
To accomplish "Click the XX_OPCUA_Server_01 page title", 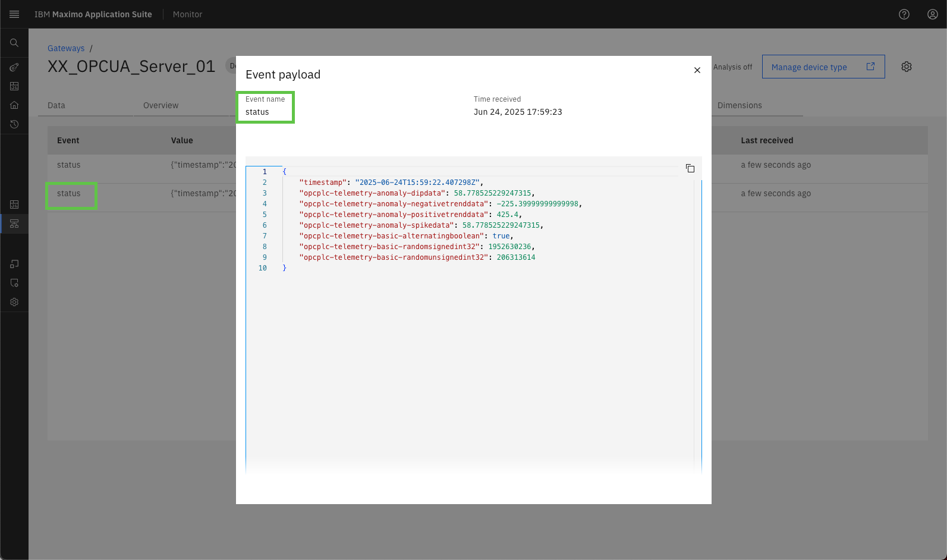I will pos(131,66).
